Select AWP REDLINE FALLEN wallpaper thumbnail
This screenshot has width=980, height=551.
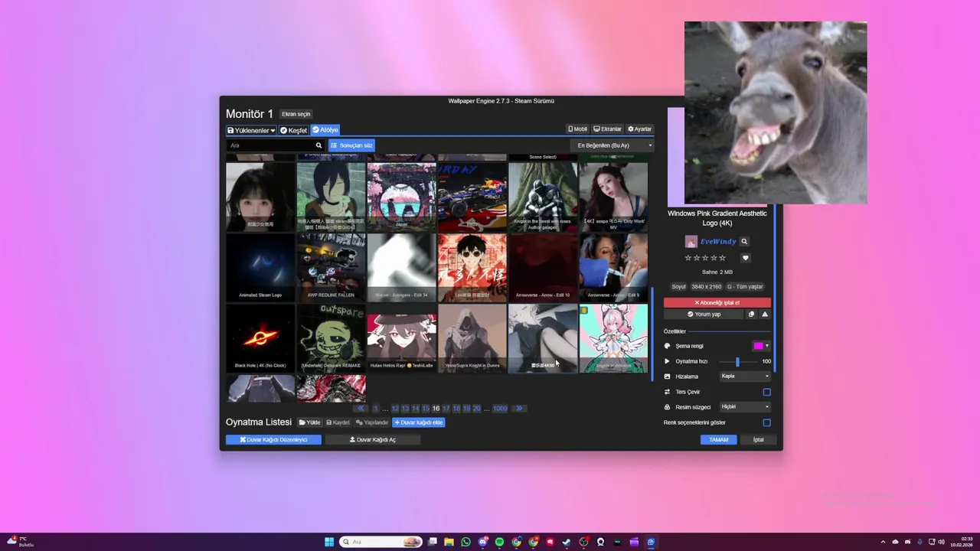point(331,267)
